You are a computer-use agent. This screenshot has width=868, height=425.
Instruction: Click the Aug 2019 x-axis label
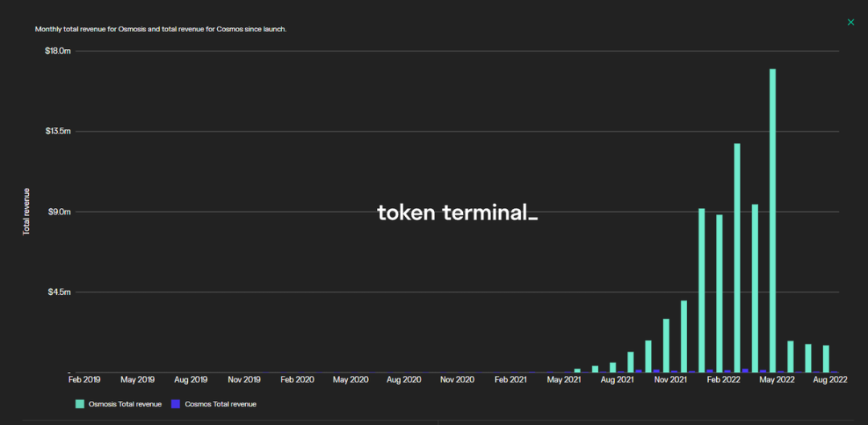tap(191, 380)
